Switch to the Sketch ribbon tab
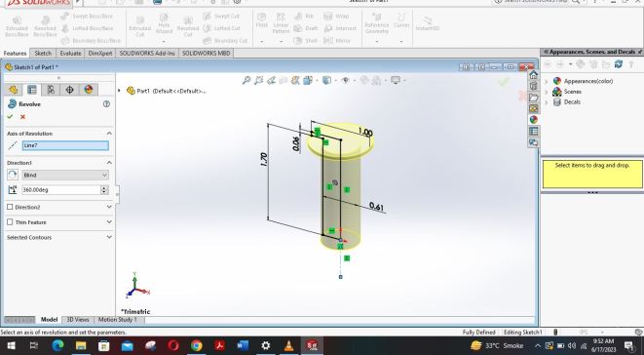This screenshot has width=644, height=355. click(43, 54)
